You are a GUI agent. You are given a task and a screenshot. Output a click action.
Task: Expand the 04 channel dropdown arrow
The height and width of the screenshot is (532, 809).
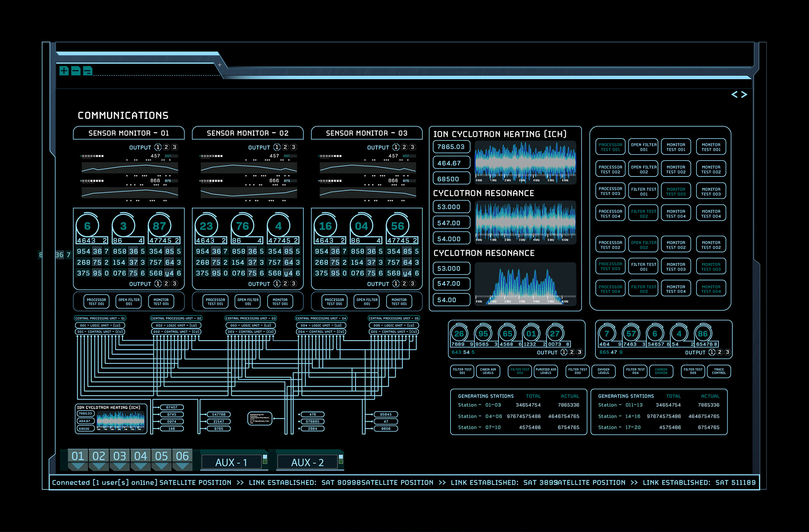pyautogui.click(x=140, y=466)
